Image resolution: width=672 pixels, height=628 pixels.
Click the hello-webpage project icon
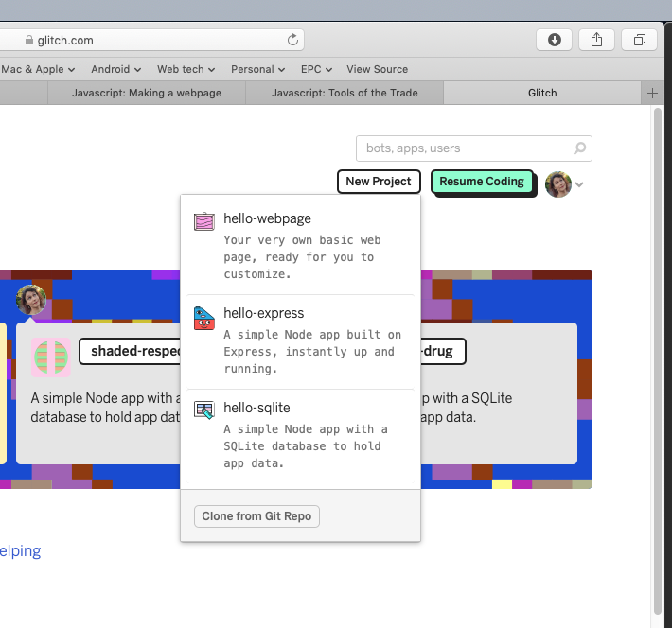coord(204,221)
